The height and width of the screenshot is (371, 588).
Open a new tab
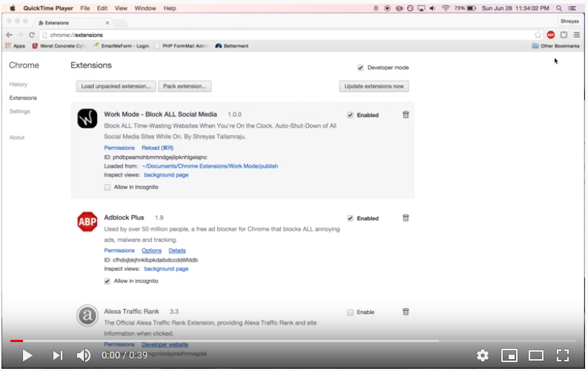(120, 23)
